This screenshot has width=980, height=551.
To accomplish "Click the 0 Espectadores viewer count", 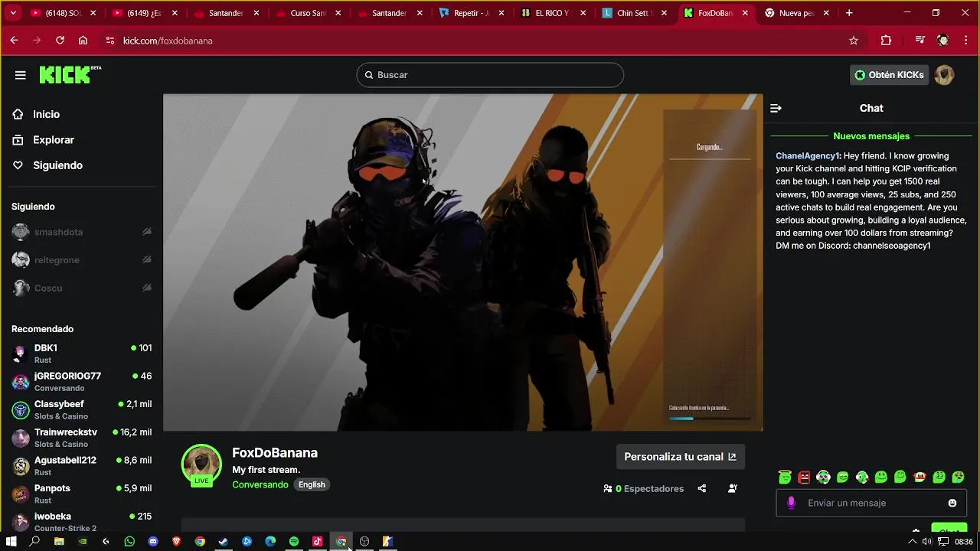I will coord(643,488).
